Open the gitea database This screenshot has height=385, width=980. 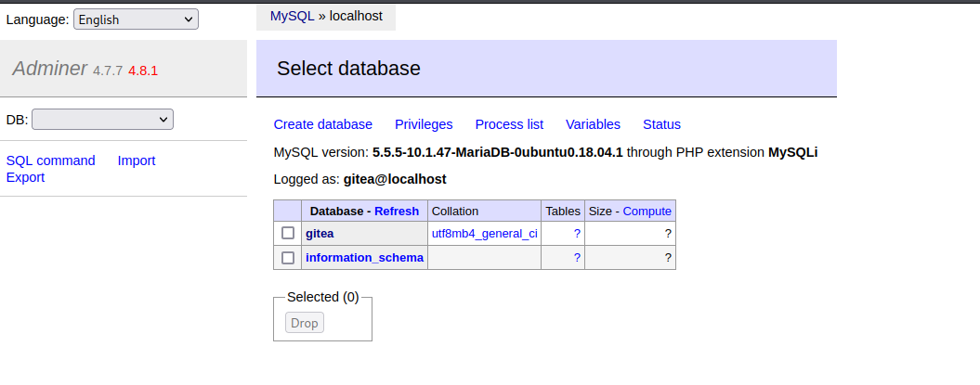(320, 234)
